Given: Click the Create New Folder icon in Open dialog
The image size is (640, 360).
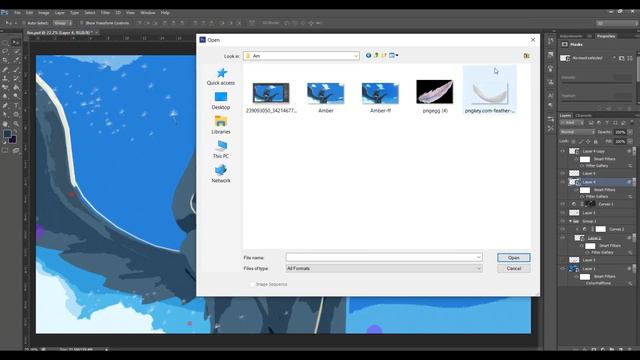Looking at the screenshot, I should point(384,56).
